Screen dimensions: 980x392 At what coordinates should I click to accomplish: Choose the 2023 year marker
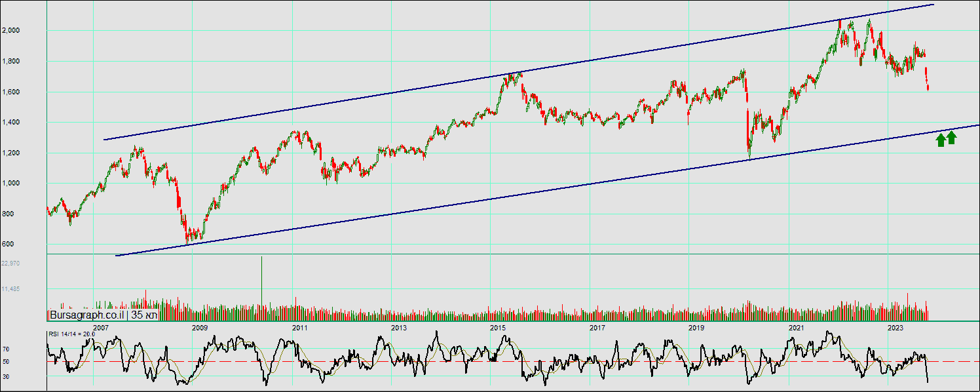coord(895,327)
